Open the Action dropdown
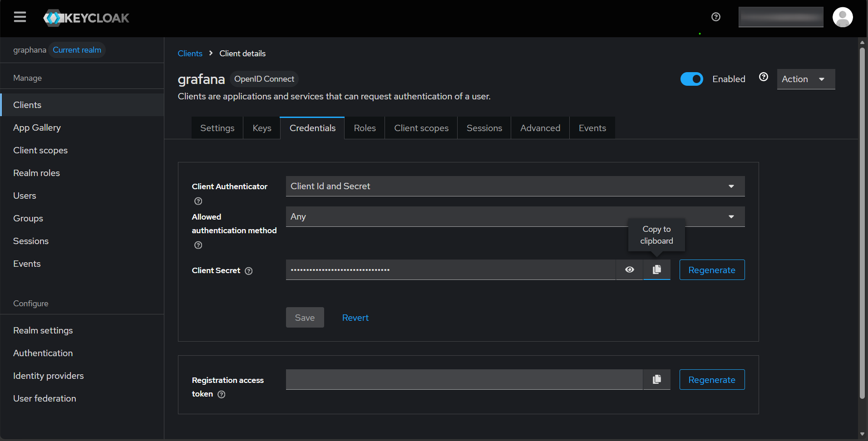The width and height of the screenshot is (868, 441). 806,79
